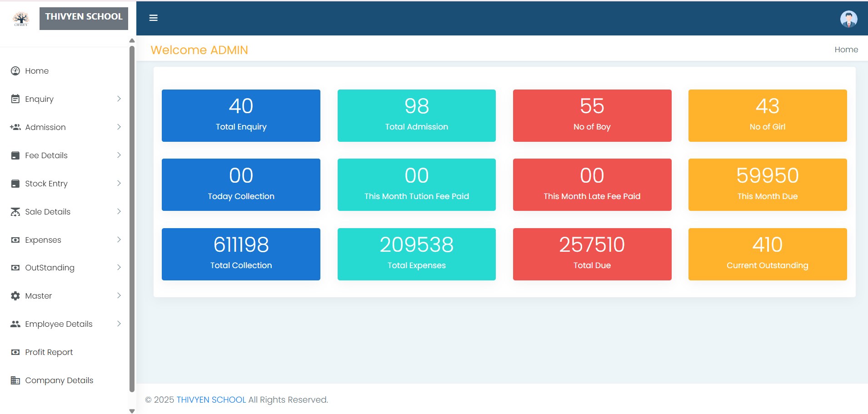
Task: Click the Enquiry calendar icon
Action: (15, 99)
